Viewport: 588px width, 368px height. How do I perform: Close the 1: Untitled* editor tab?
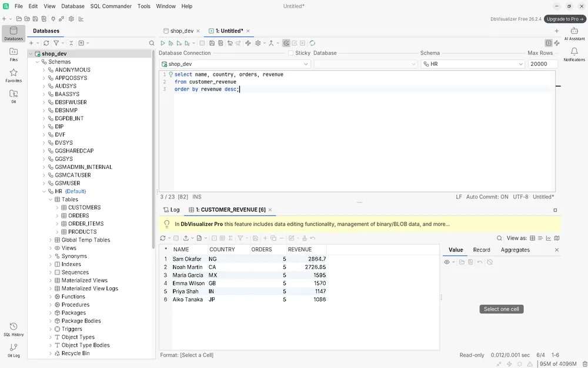(x=248, y=31)
